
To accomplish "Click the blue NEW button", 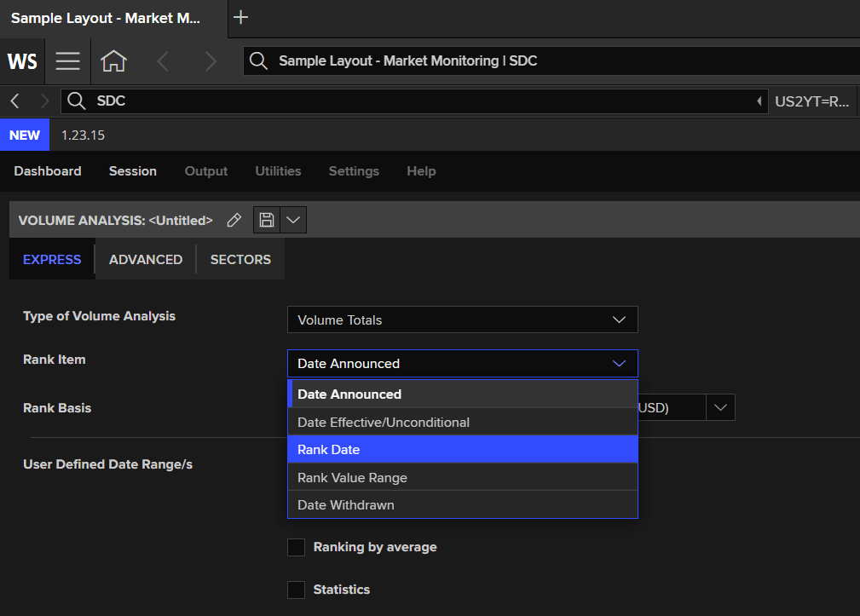I will tap(25, 135).
